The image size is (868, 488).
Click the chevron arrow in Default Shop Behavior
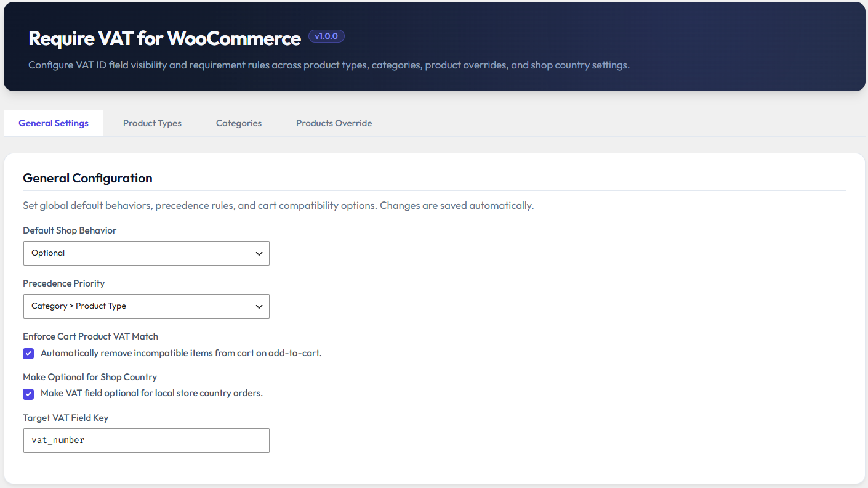coord(259,253)
